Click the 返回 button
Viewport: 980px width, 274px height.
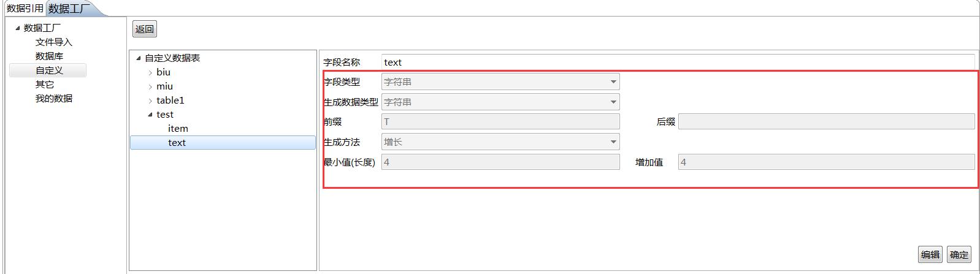[x=145, y=29]
